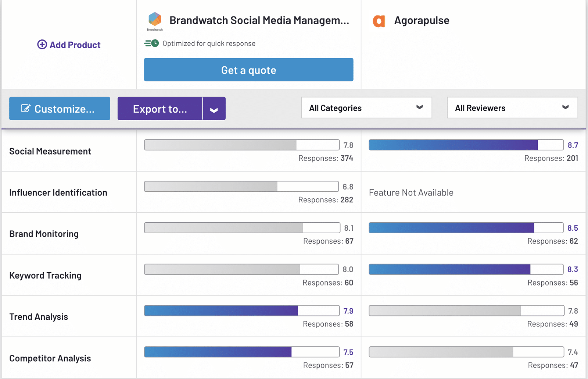Click the Responses: 67 count

328,241
